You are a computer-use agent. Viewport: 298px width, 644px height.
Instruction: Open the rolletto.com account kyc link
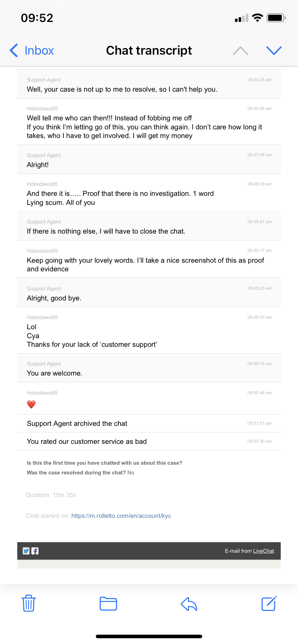[121, 516]
